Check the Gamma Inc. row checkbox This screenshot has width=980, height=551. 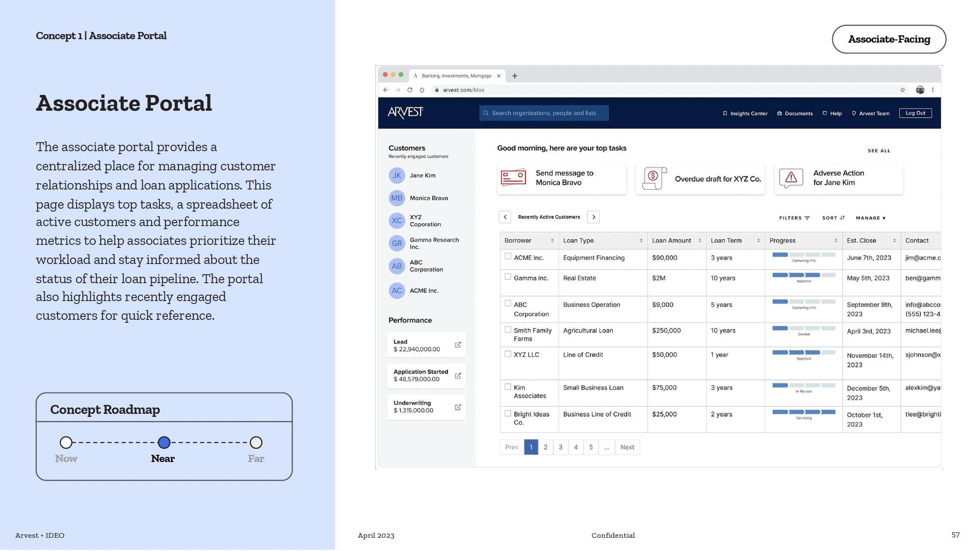click(507, 277)
